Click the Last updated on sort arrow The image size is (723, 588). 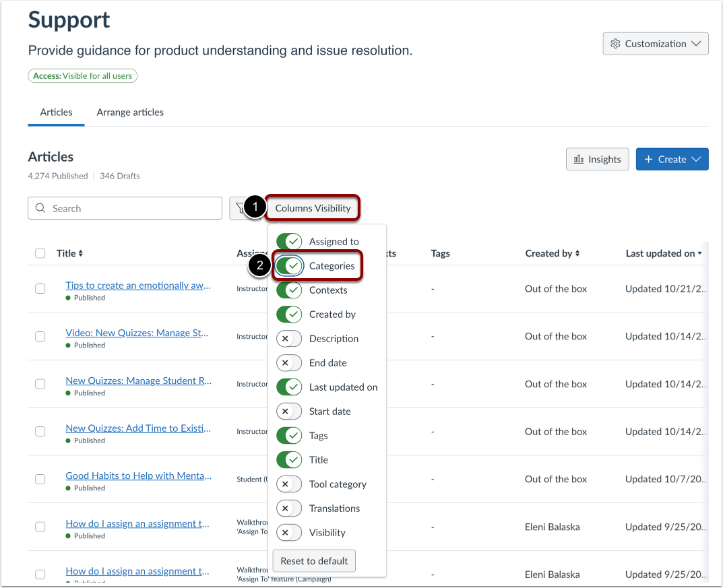pyautogui.click(x=699, y=253)
